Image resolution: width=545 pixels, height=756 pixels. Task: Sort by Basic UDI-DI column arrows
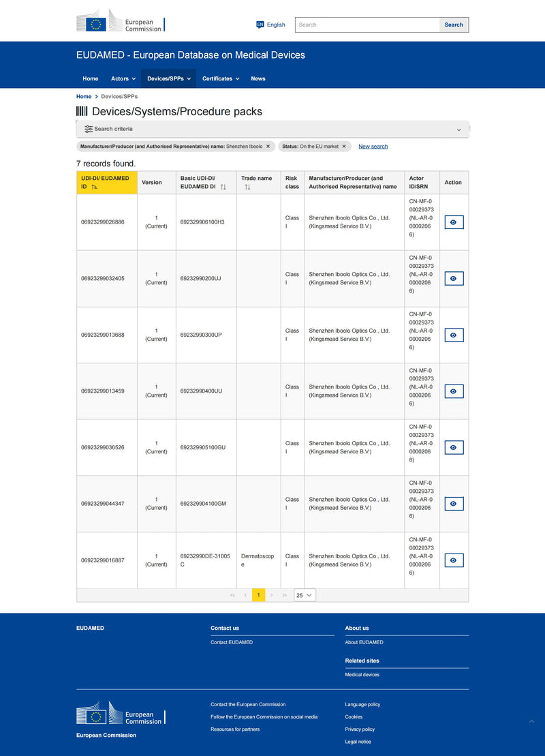click(223, 187)
